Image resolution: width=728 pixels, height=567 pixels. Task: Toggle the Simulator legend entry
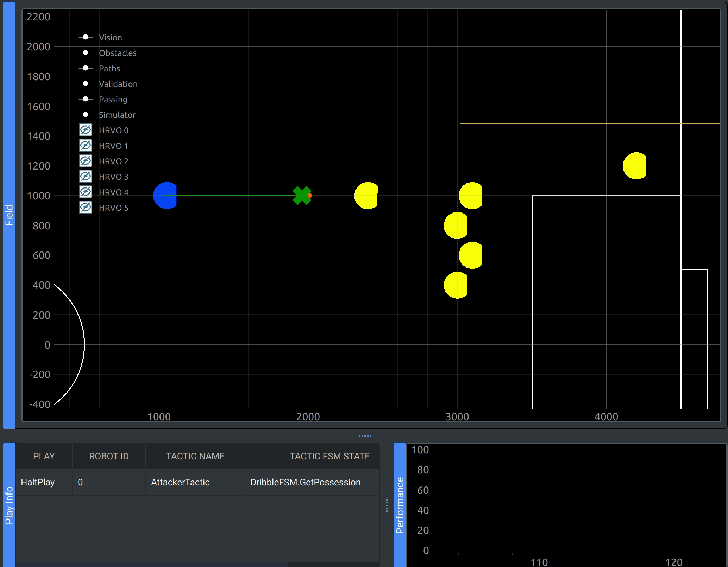click(86, 114)
